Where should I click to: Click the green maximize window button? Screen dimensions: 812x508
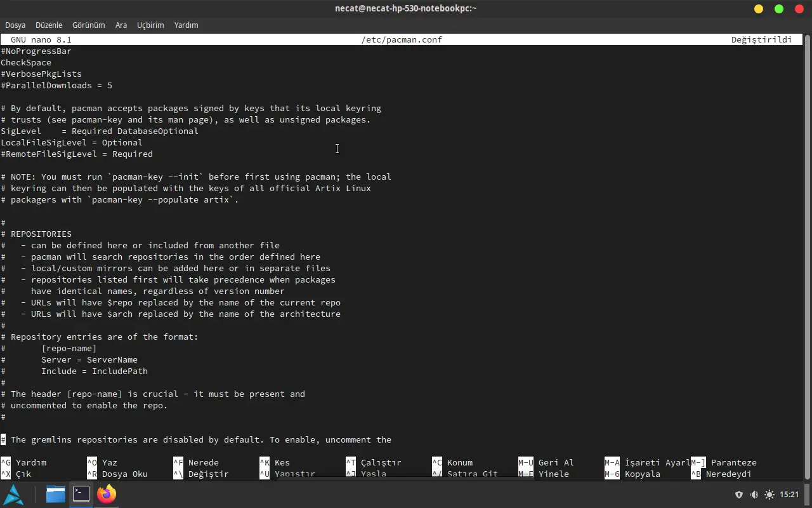[779, 9]
